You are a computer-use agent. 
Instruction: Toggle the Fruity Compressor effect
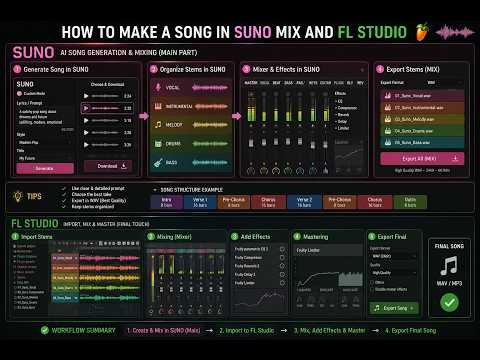tap(282, 257)
